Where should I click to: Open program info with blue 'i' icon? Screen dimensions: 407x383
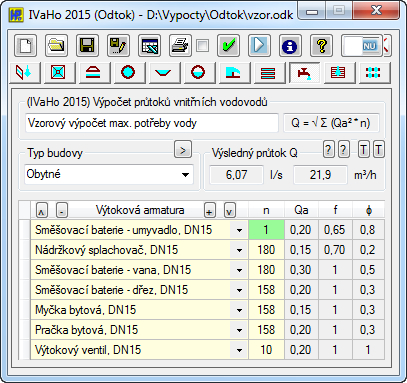pos(290,45)
